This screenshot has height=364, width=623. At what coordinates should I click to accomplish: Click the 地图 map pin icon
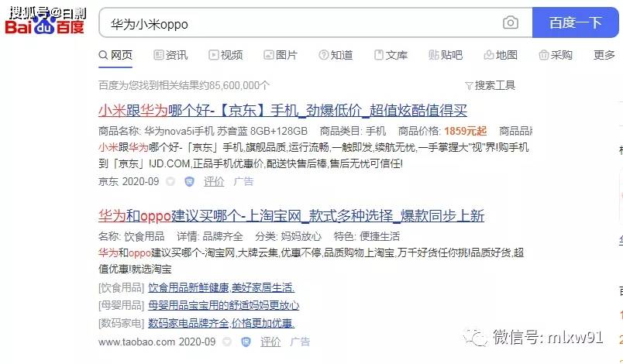[489, 55]
